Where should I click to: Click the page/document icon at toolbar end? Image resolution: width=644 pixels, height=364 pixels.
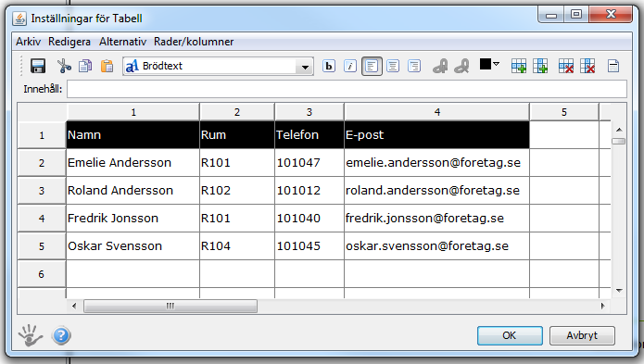point(613,66)
